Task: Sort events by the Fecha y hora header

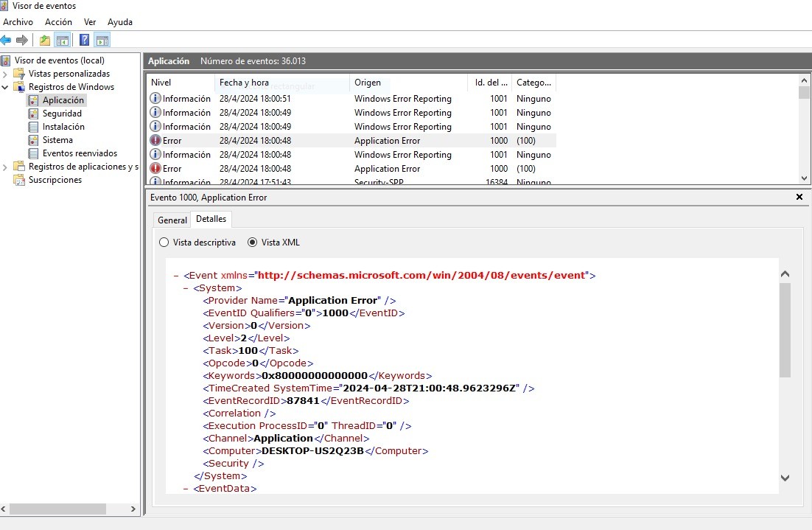Action: [x=281, y=83]
